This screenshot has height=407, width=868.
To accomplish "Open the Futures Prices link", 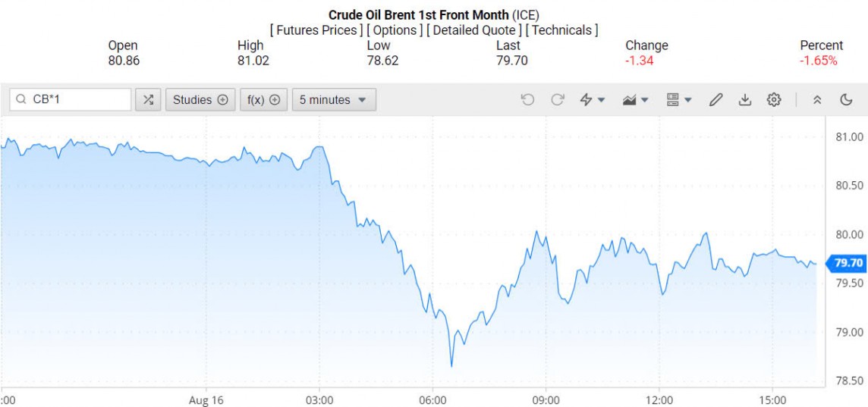I will (316, 30).
